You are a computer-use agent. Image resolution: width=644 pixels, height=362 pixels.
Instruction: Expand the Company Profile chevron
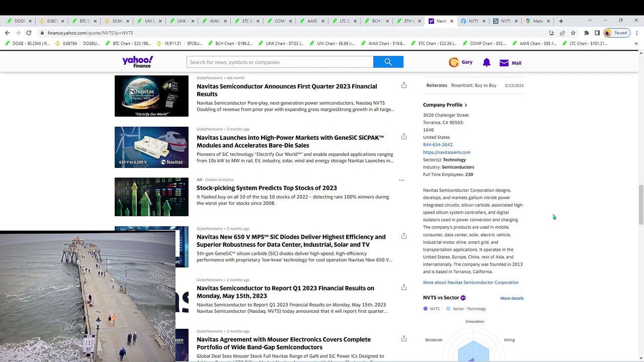[466, 105]
